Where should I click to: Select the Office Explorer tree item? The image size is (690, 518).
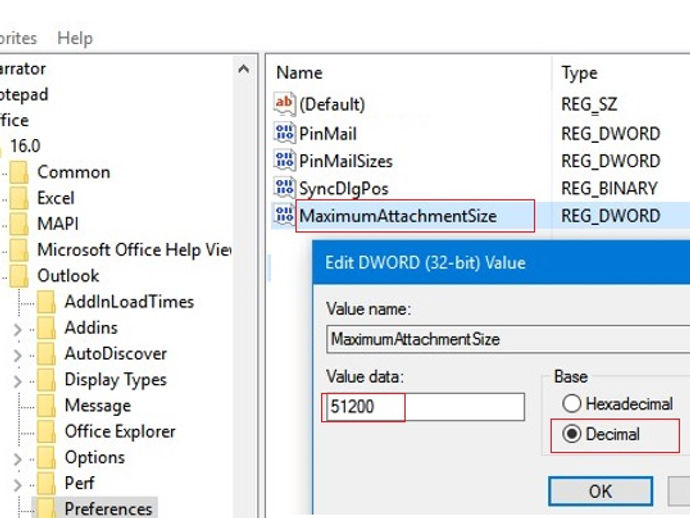(x=120, y=431)
